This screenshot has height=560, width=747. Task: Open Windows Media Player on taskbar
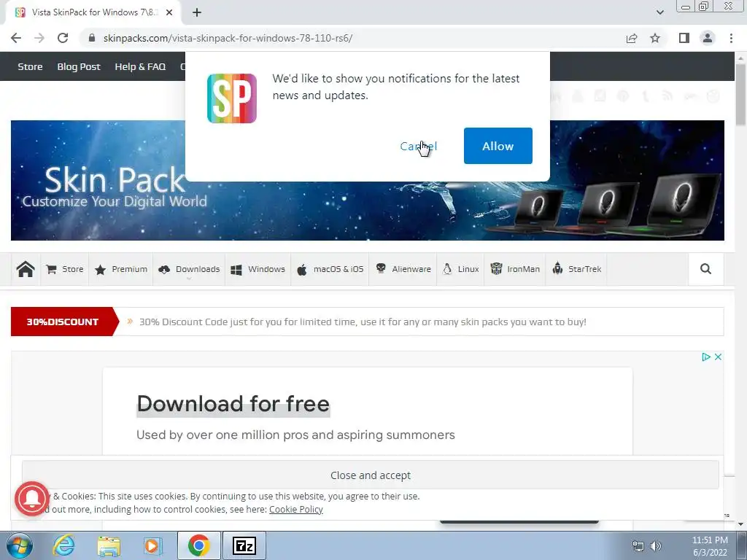point(152,545)
